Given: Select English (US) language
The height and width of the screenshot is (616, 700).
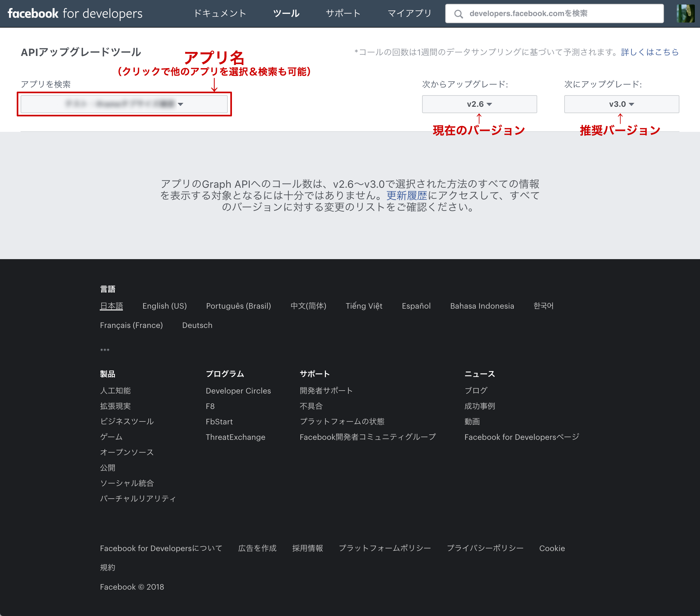Looking at the screenshot, I should click(164, 306).
